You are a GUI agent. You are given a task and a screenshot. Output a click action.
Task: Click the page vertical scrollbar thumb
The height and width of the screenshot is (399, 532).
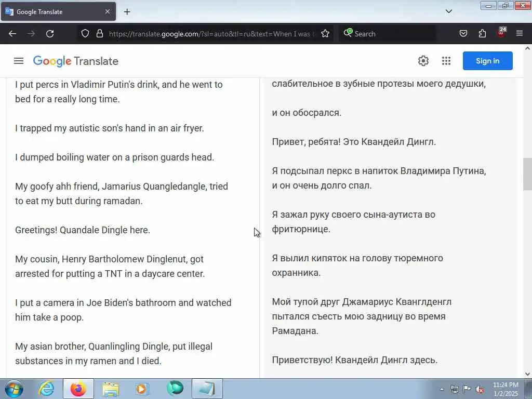[527, 174]
